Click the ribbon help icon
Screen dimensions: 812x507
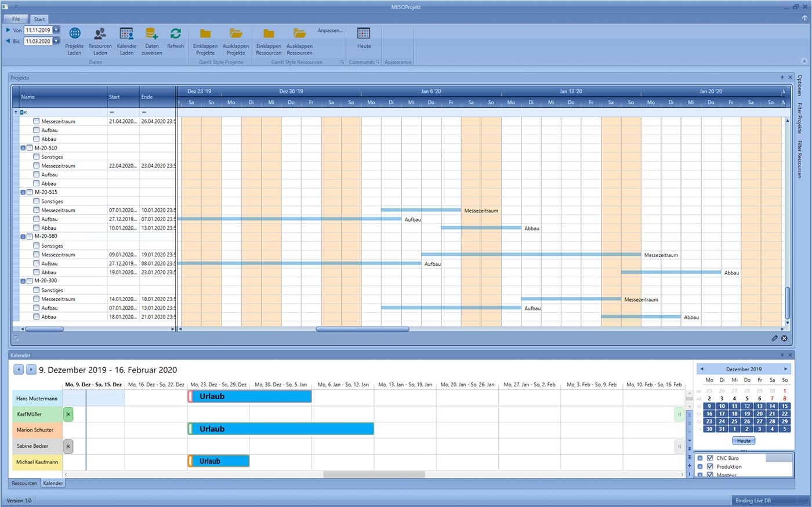805,19
